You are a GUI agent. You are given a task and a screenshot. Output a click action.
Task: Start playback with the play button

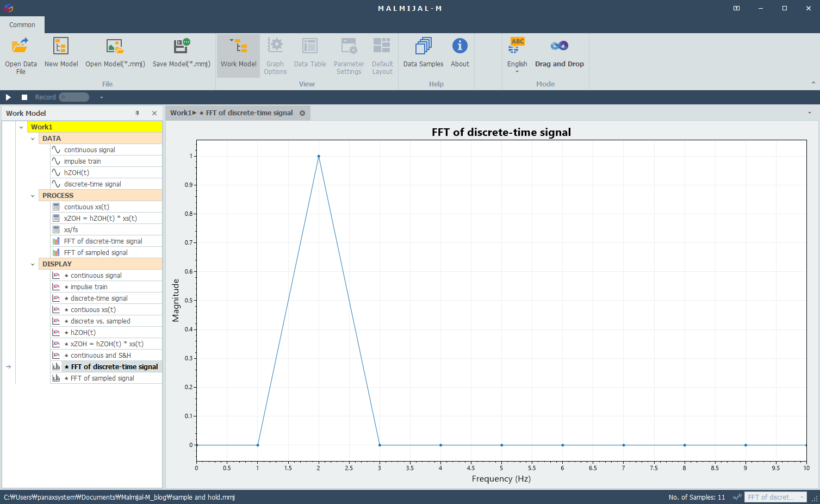click(8, 97)
